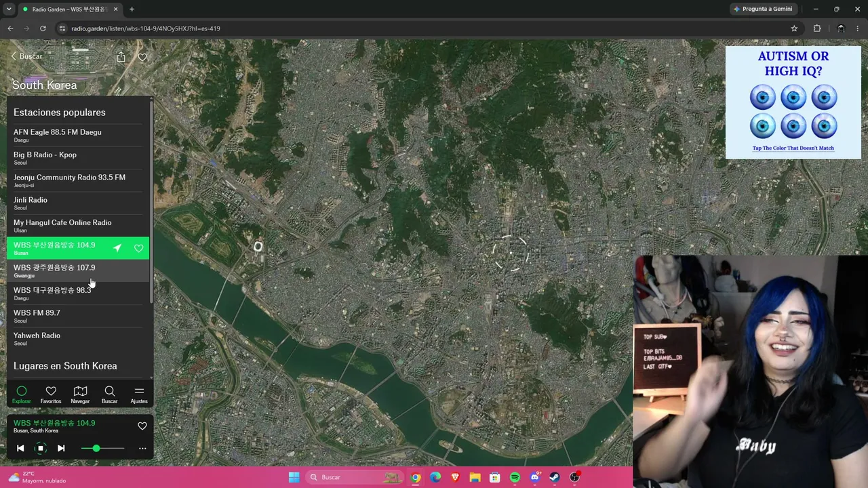Play AFN Eagle 88.5 FM Daegu
Screen dimensions: 868x488
click(x=78, y=135)
